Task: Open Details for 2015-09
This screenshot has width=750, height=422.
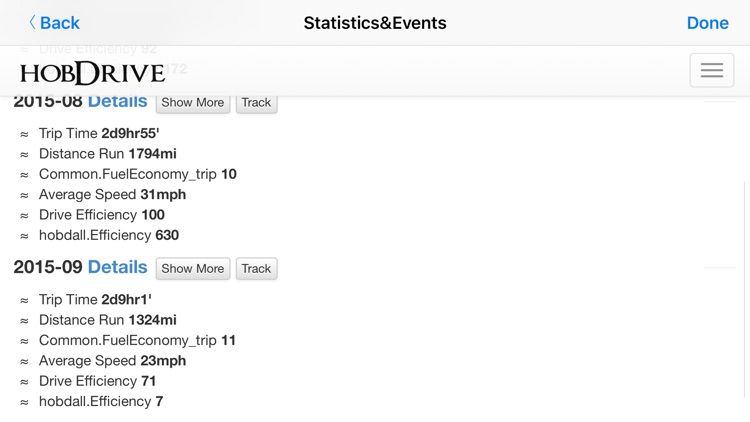Action: tap(117, 267)
